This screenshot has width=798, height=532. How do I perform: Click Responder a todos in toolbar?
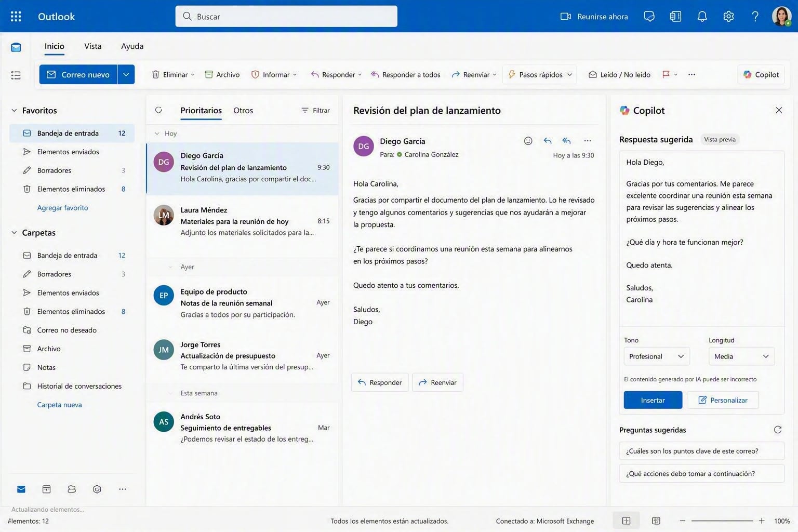pos(406,74)
